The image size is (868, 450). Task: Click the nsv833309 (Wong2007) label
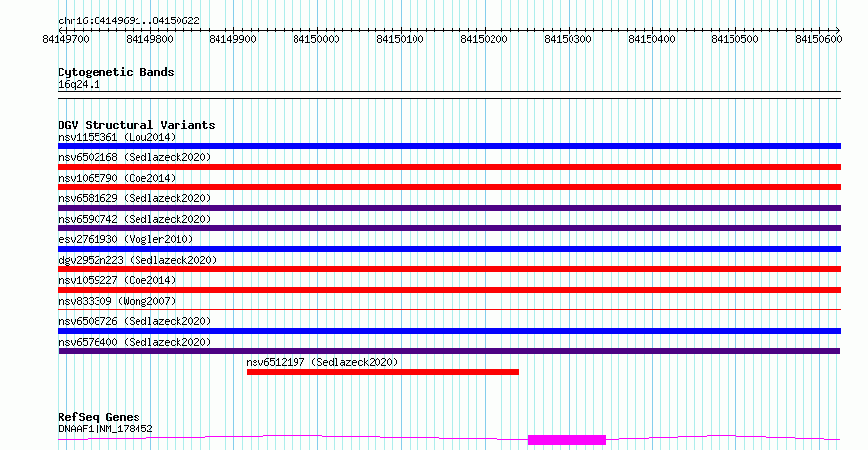click(x=117, y=301)
